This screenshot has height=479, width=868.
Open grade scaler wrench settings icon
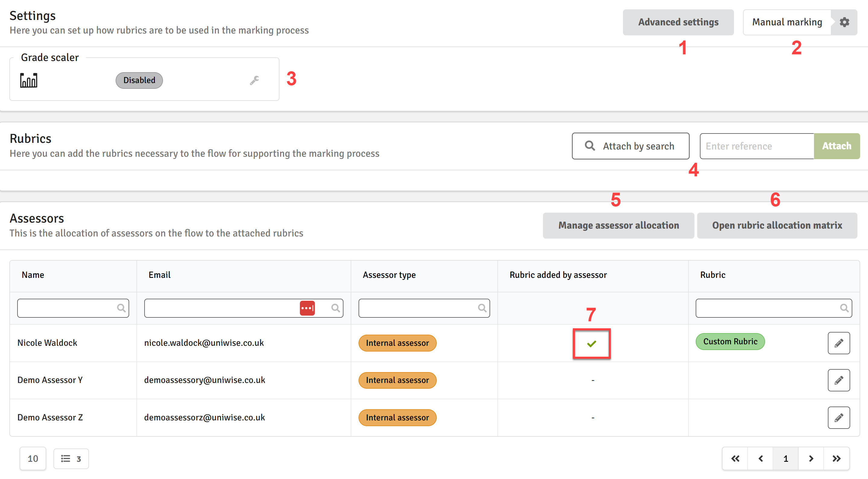(x=254, y=80)
